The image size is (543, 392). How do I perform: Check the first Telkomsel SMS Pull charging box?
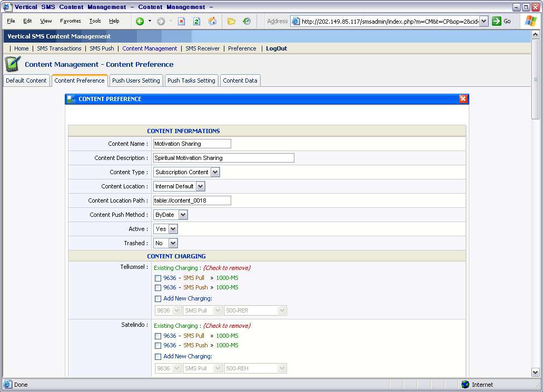(x=158, y=278)
